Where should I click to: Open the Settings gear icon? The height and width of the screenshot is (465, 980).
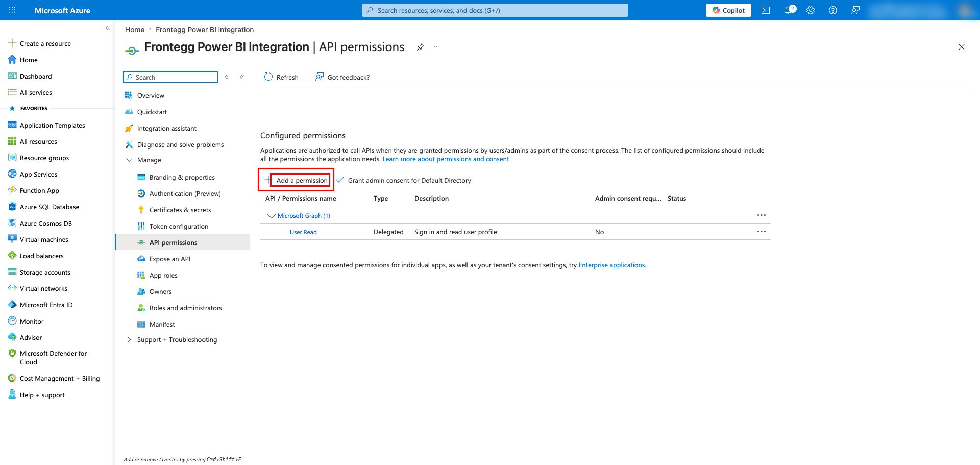click(811, 10)
